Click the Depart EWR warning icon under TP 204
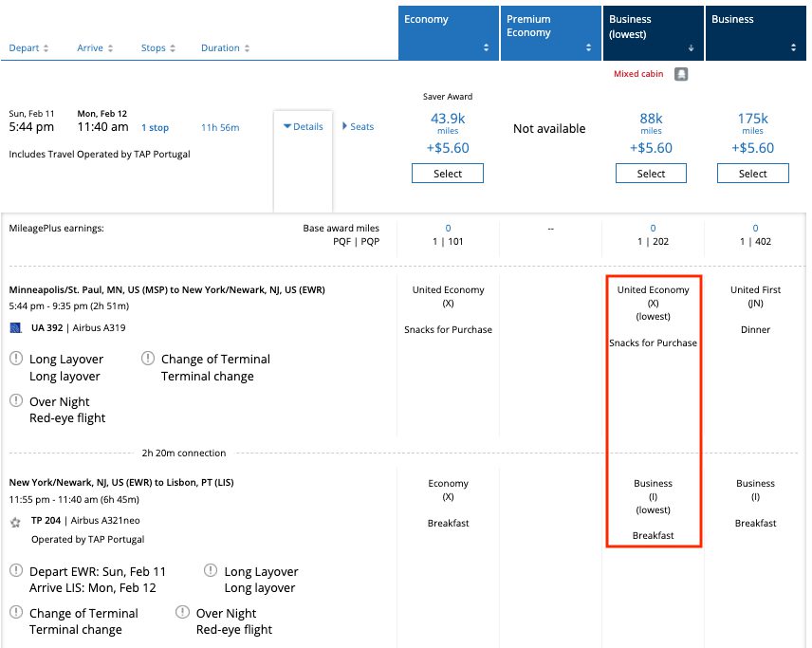Screen dimensions: 812x648 (17, 571)
